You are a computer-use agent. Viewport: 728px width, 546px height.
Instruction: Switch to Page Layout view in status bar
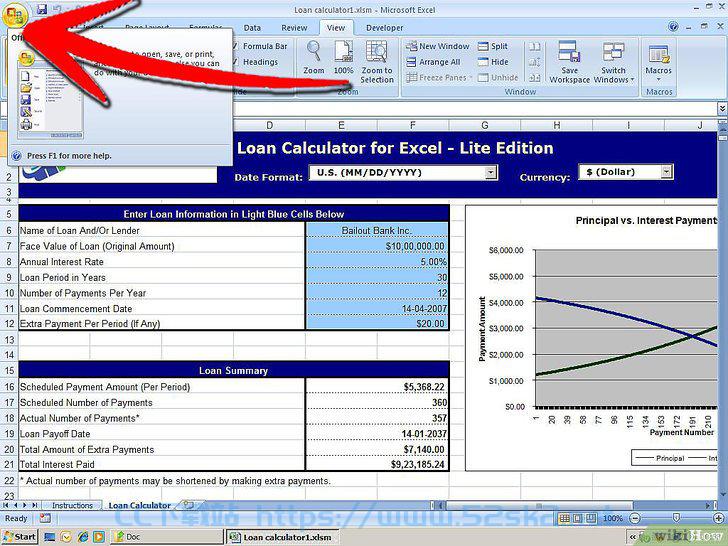coord(578,518)
